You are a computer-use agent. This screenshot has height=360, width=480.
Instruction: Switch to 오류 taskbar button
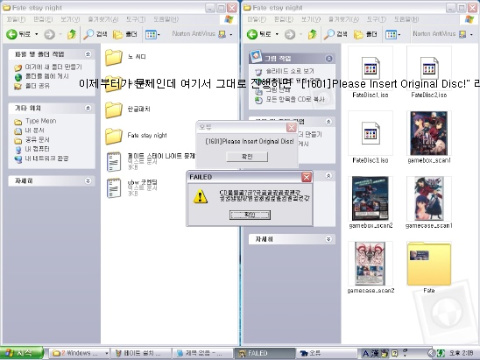327,353
